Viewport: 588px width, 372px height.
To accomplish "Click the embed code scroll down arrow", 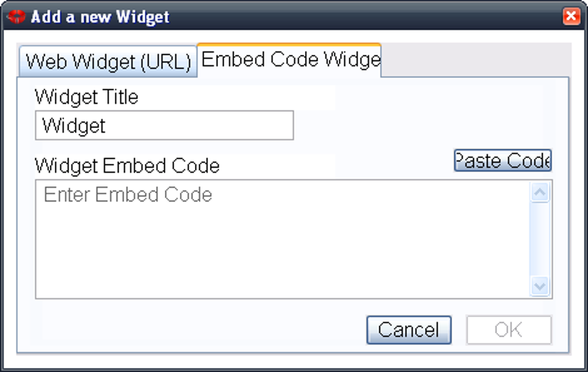I will pyautogui.click(x=540, y=285).
